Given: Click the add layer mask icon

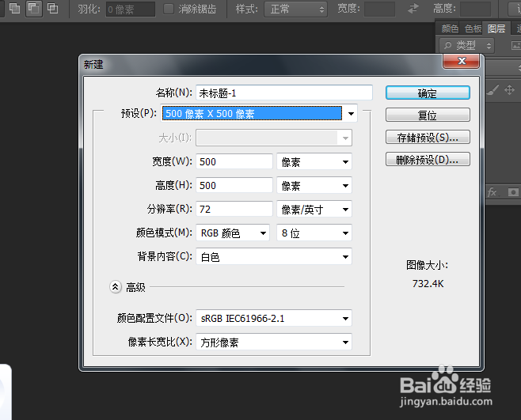Looking at the screenshot, I should point(513,192).
